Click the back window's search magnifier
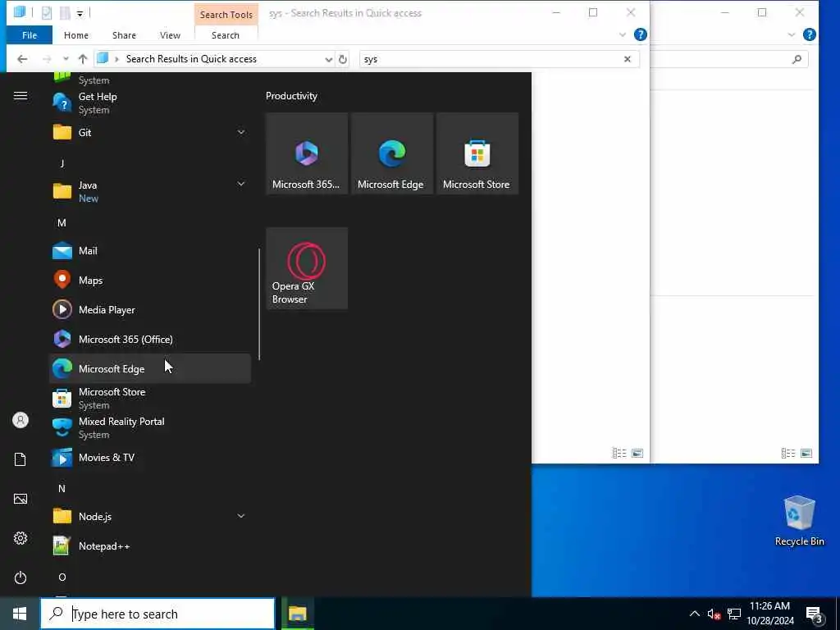Screen dimensions: 840x630 click(x=797, y=59)
